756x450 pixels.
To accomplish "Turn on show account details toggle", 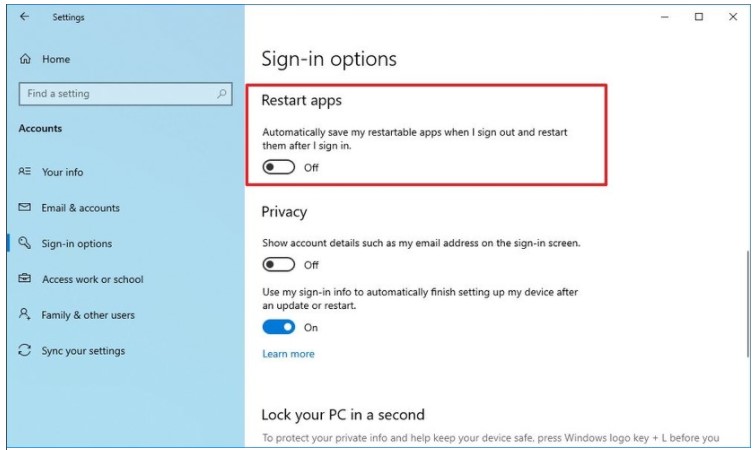I will [x=279, y=265].
